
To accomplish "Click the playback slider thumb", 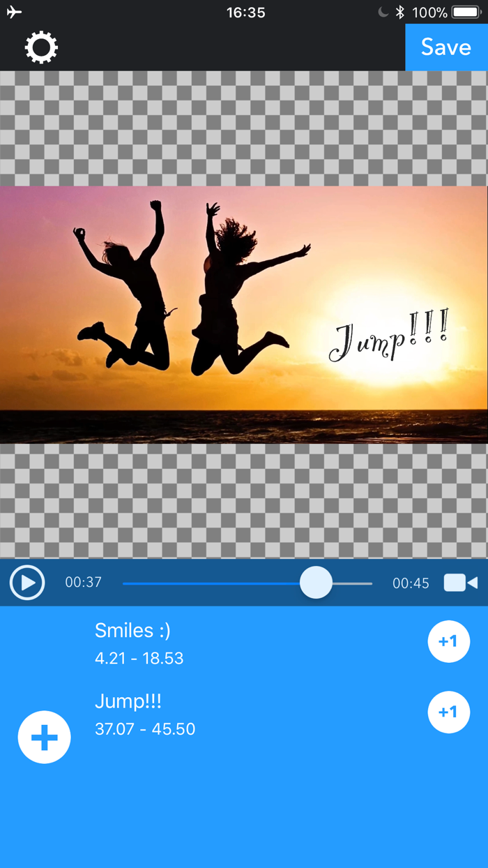I will [x=316, y=583].
